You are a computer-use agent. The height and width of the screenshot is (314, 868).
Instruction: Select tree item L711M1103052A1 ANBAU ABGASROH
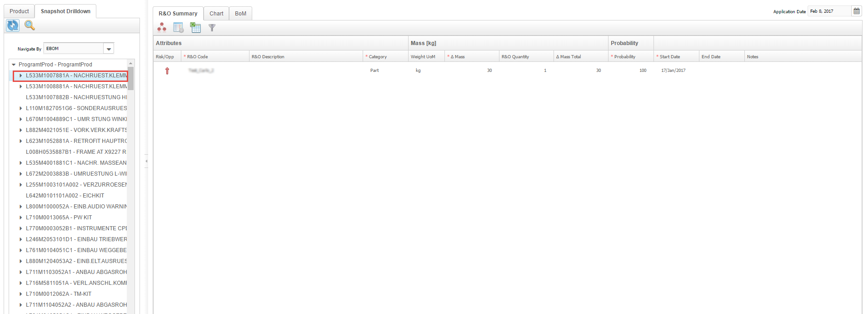(x=76, y=272)
